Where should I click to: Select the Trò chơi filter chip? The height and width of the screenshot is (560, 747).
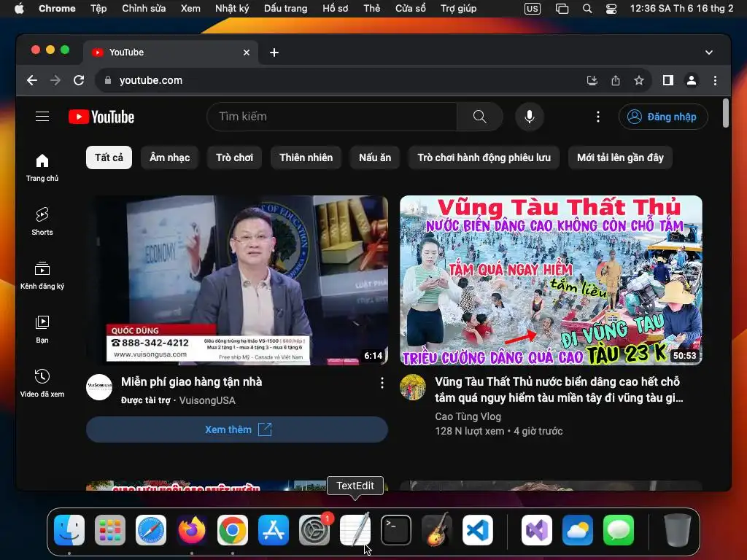click(x=234, y=157)
